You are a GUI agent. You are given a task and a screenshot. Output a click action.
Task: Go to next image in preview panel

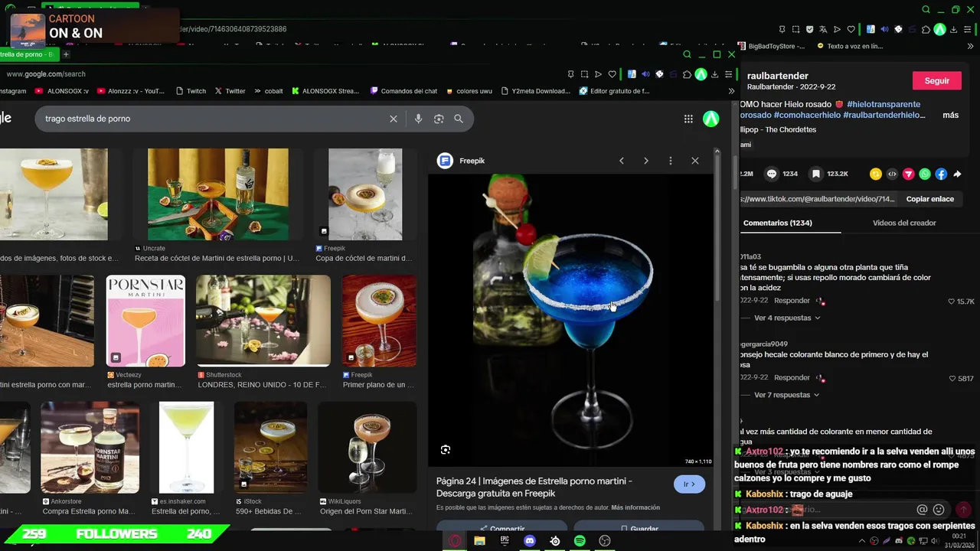pyautogui.click(x=646, y=161)
